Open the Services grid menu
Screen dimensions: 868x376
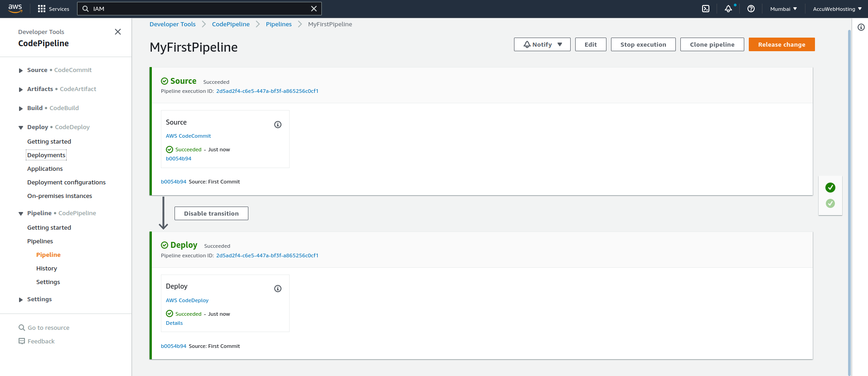point(53,9)
